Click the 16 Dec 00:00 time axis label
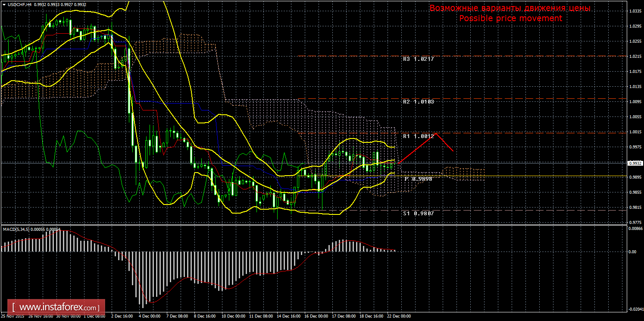 (316, 316)
